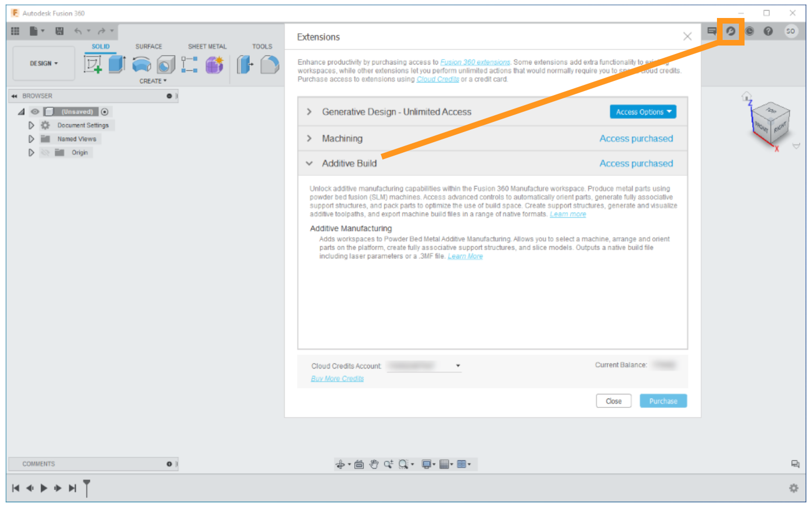Open the File menu document icon
The height and width of the screenshot is (508, 812).
point(34,31)
